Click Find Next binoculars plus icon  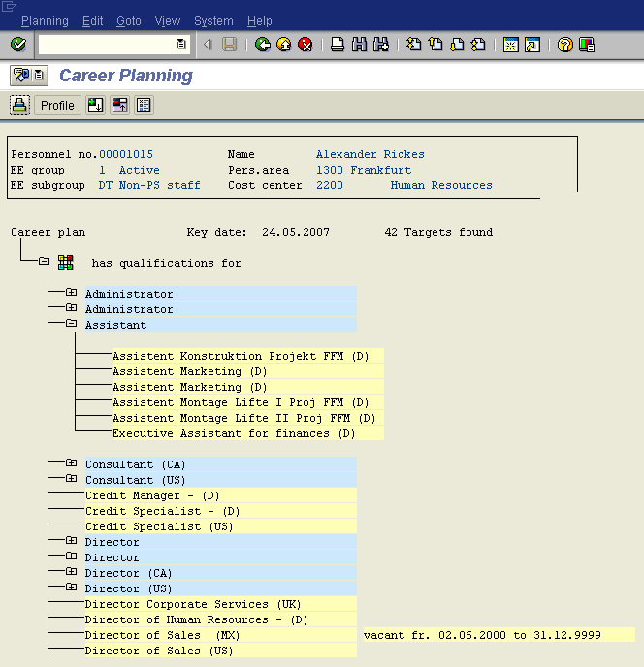click(381, 45)
